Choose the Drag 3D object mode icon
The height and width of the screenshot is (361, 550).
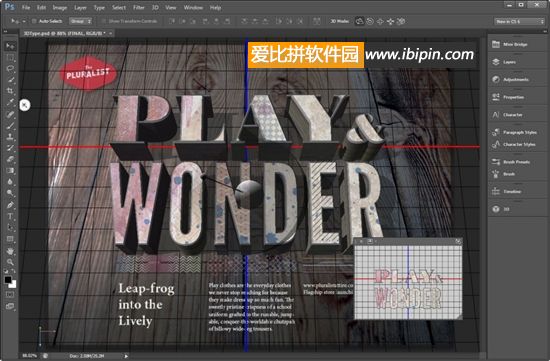[380, 21]
